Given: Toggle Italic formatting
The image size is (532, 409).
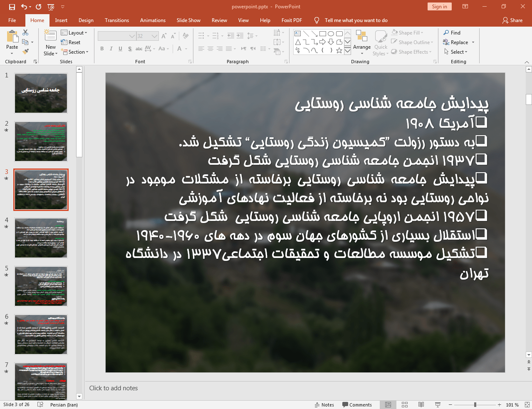Looking at the screenshot, I should pyautogui.click(x=111, y=49).
